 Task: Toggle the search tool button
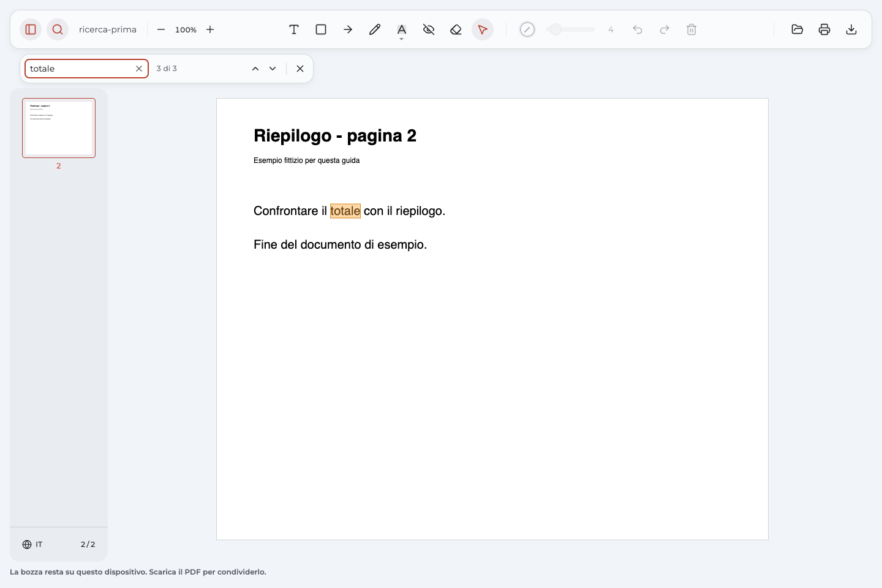pyautogui.click(x=58, y=29)
